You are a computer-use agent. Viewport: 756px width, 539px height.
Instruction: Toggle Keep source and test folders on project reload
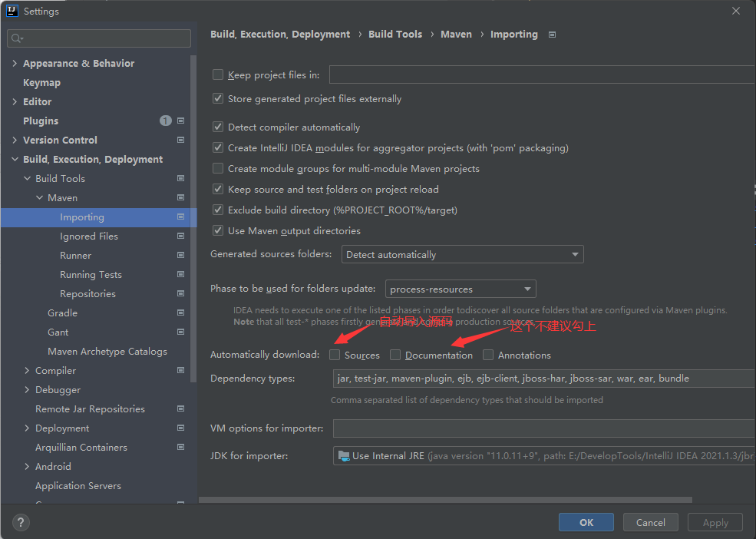[218, 189]
